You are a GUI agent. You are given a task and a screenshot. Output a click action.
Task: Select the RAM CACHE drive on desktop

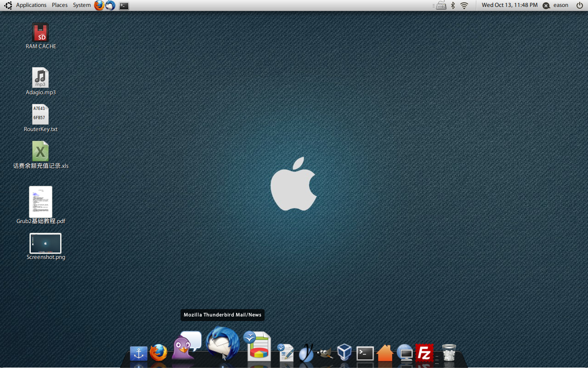(x=41, y=36)
